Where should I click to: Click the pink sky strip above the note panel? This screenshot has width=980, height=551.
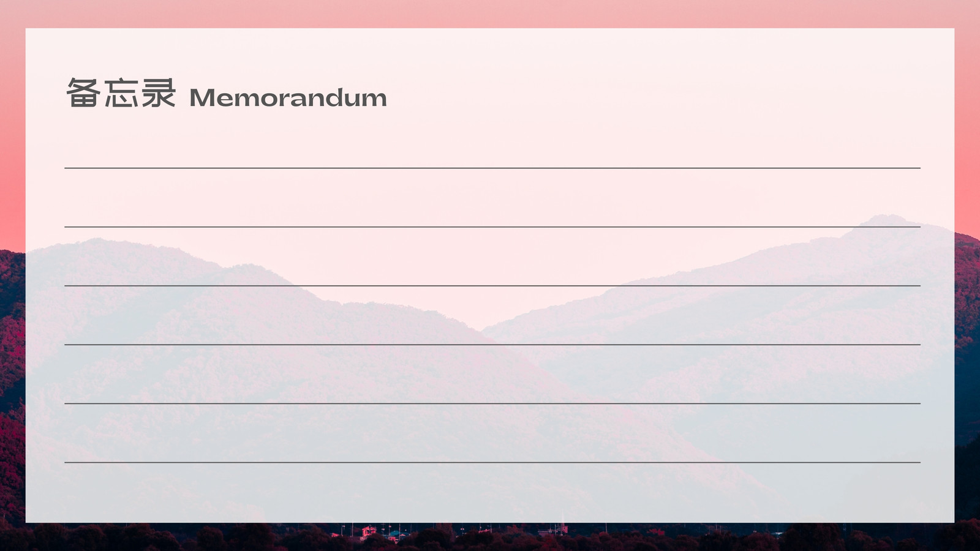[x=490, y=13]
